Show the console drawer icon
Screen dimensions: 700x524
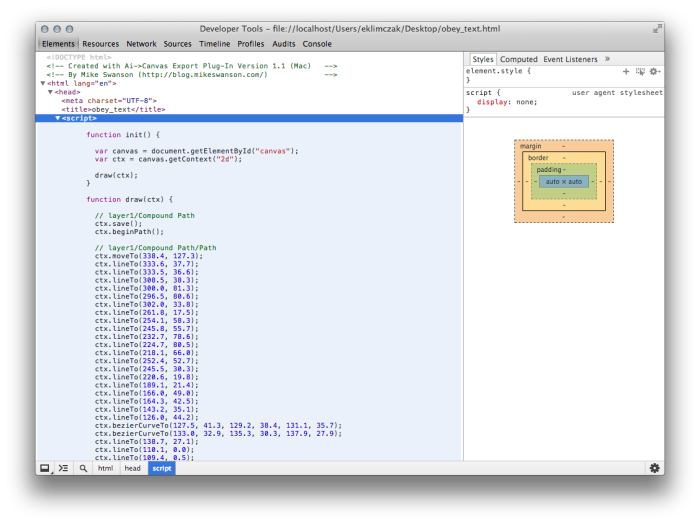pos(63,468)
